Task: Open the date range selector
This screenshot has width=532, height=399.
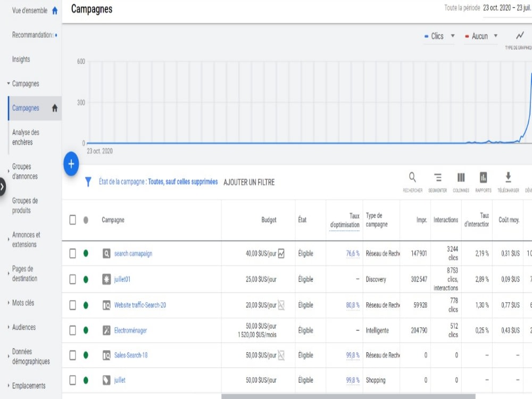Action: point(507,8)
